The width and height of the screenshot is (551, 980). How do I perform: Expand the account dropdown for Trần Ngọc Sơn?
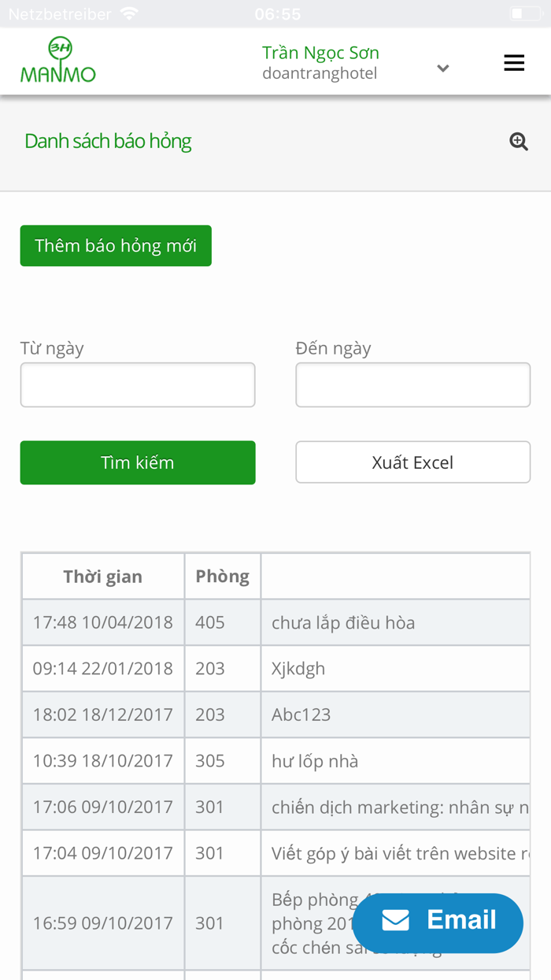pyautogui.click(x=442, y=69)
